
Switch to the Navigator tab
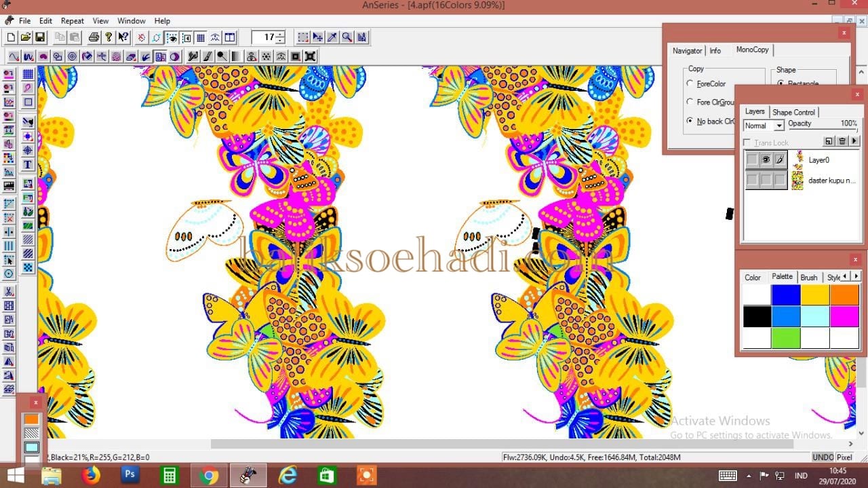coord(687,51)
